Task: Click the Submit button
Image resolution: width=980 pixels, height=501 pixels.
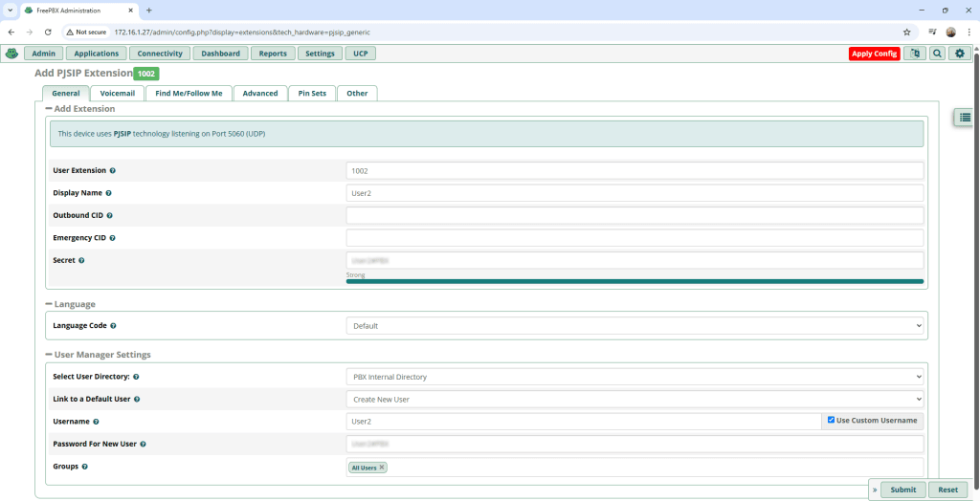Action: pos(902,490)
